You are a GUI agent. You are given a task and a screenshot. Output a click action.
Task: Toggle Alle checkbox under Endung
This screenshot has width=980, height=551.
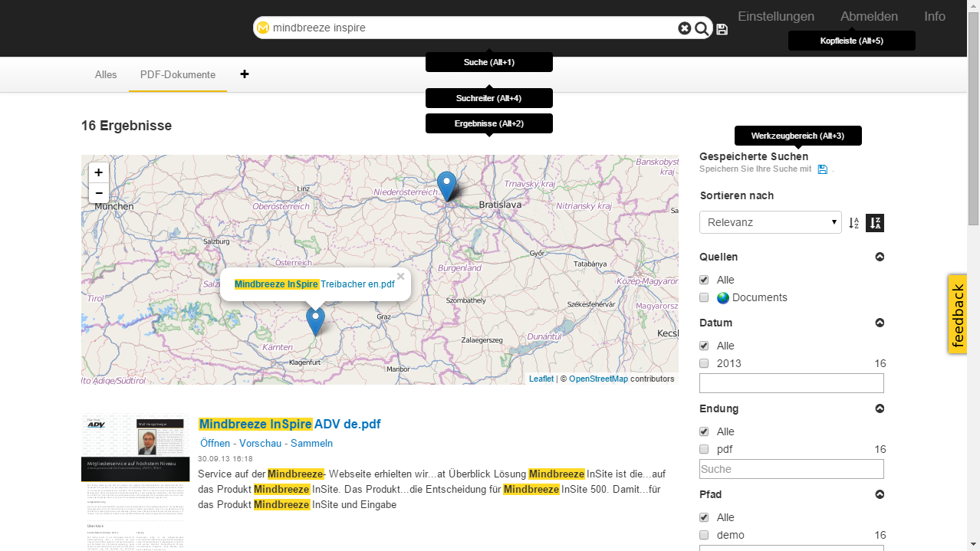click(x=704, y=431)
